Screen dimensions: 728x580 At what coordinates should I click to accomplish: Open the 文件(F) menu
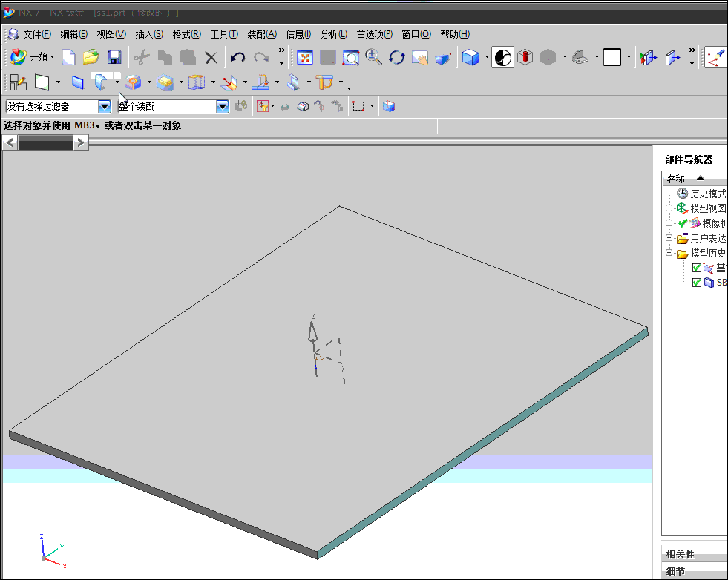(37, 34)
